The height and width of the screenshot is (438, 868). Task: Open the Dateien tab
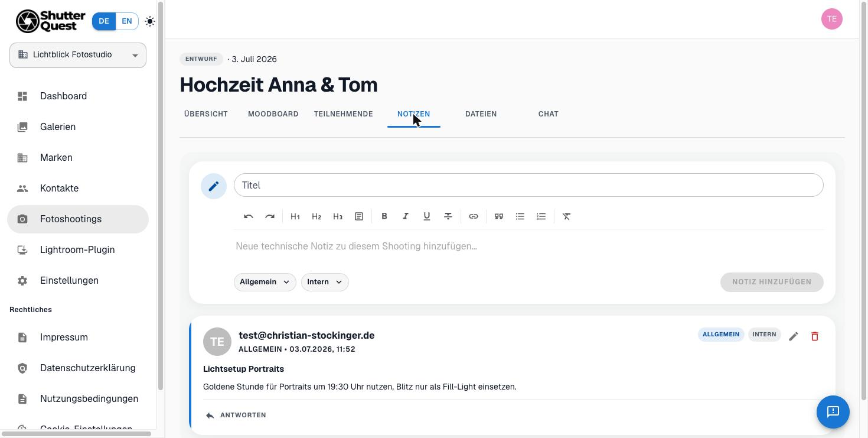[x=481, y=114]
